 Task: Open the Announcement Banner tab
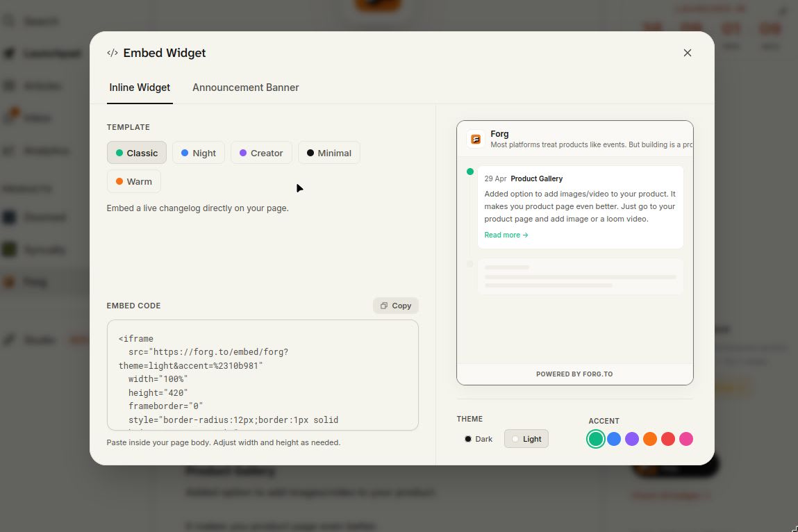click(x=245, y=88)
